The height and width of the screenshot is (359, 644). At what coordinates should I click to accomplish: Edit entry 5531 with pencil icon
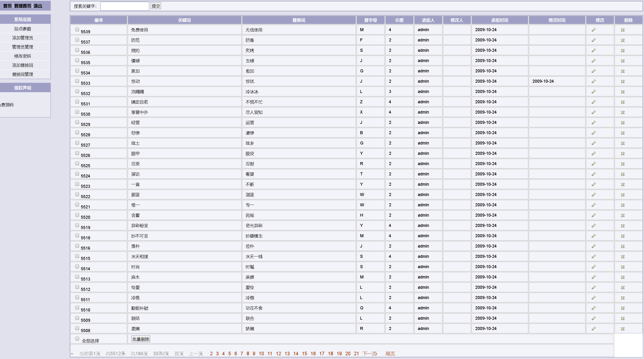tap(594, 102)
